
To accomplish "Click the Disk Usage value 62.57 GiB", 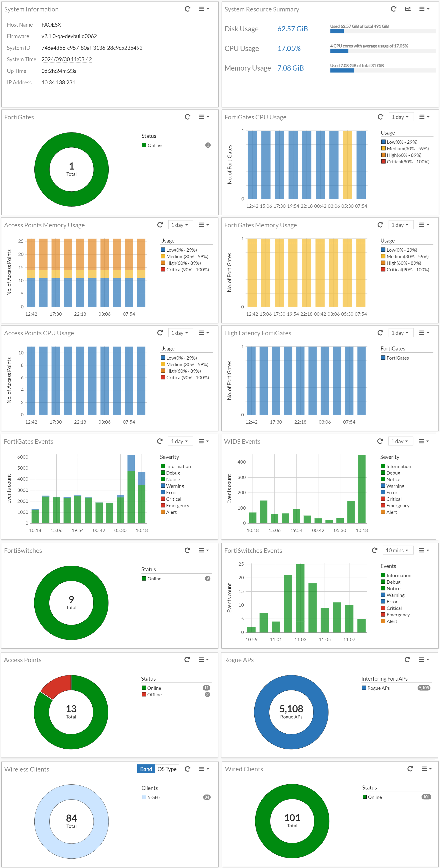I will [293, 29].
